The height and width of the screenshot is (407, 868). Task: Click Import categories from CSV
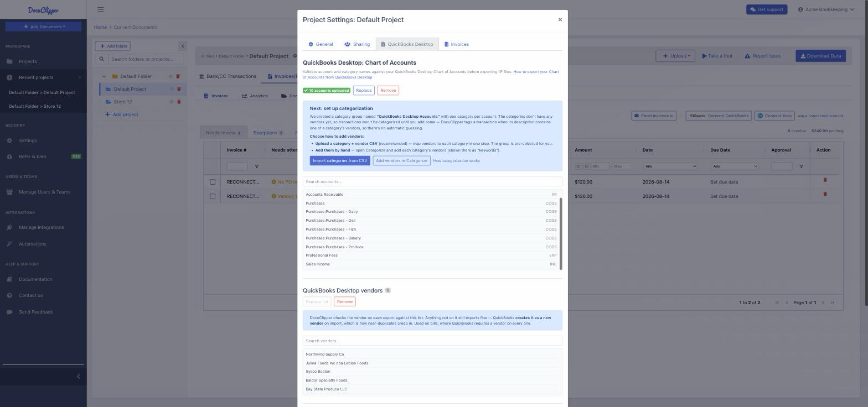tap(340, 160)
